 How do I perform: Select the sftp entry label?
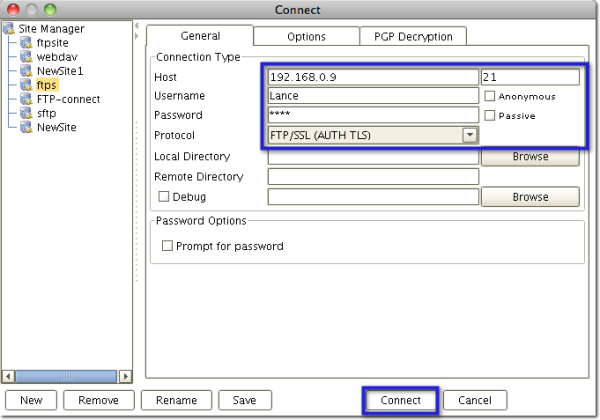click(46, 113)
